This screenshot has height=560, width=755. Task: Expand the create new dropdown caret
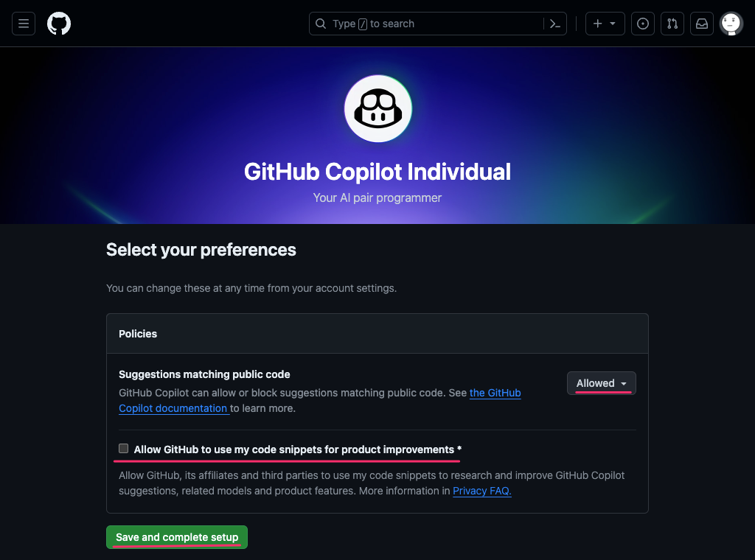click(613, 24)
